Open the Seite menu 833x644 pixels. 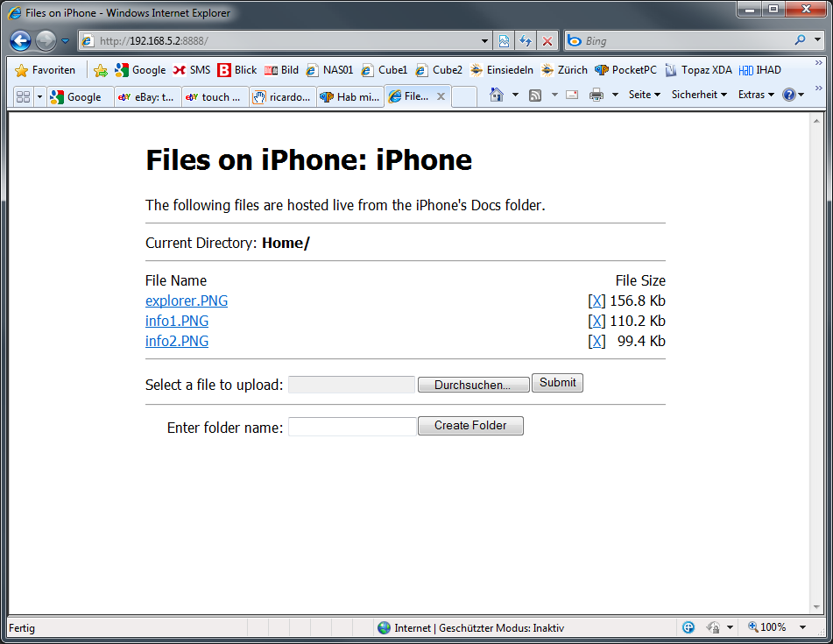pos(645,95)
